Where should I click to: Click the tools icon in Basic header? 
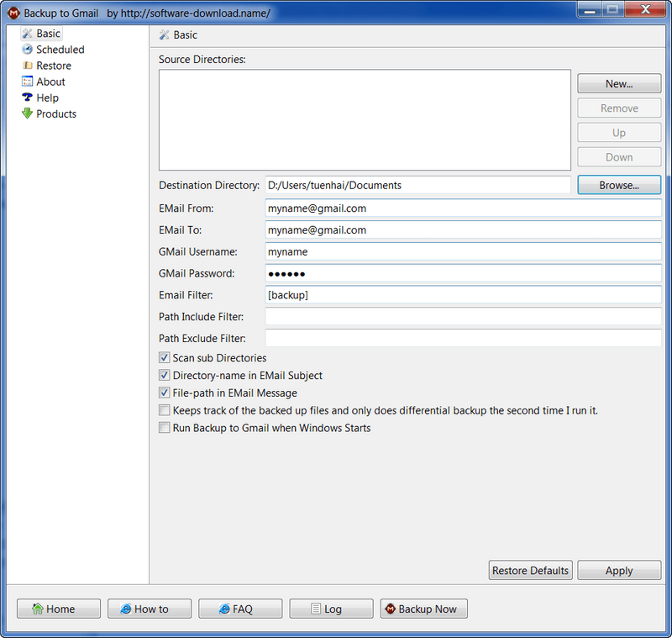[x=164, y=34]
